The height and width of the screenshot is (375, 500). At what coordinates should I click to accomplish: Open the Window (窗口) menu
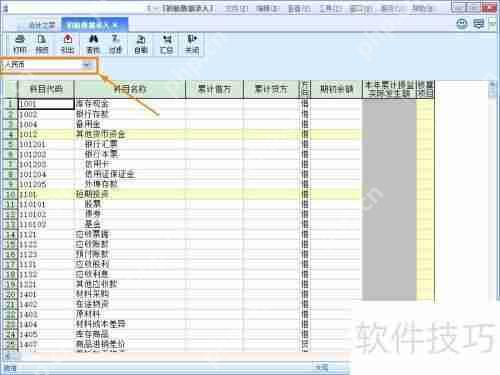pos(361,8)
